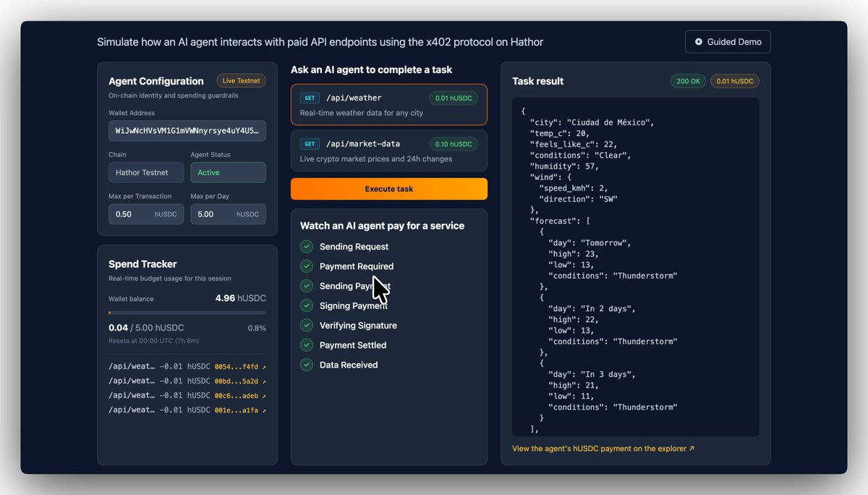This screenshot has width=868, height=495.
Task: Click the Wallet balance value 4.96 hUSDC
Action: 241,298
